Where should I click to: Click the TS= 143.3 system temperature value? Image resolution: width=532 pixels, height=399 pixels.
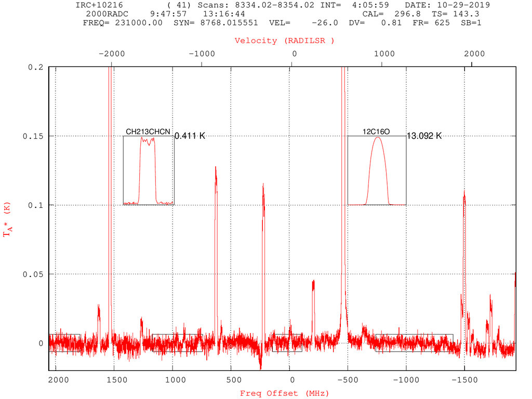[455, 14]
